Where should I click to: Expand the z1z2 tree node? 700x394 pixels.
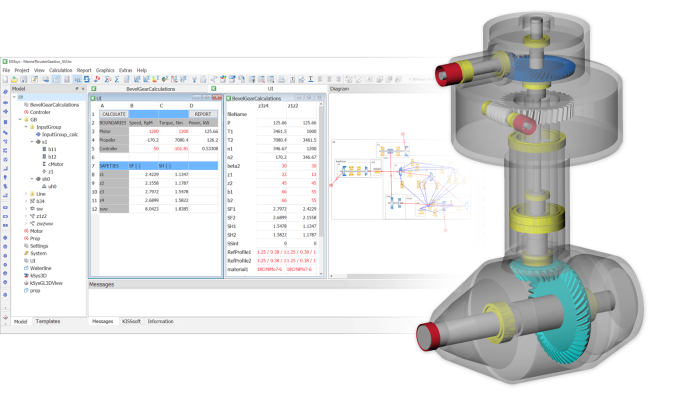[x=26, y=216]
